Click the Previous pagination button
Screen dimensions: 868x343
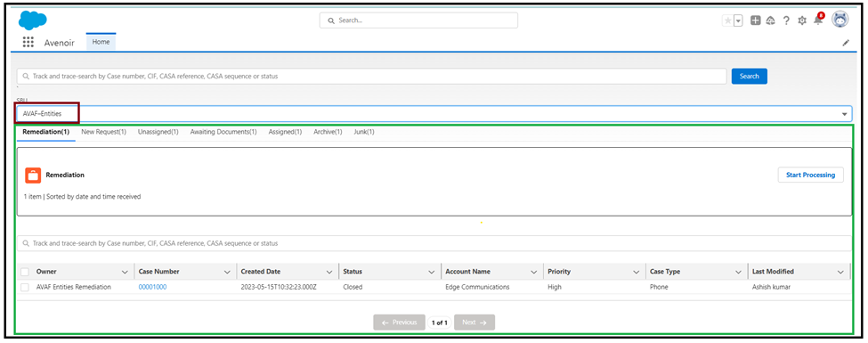399,323
